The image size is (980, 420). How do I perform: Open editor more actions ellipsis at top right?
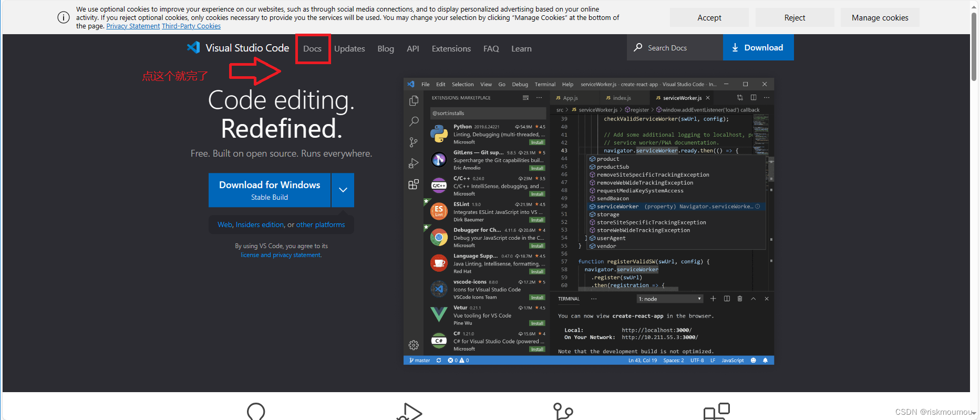point(767,98)
